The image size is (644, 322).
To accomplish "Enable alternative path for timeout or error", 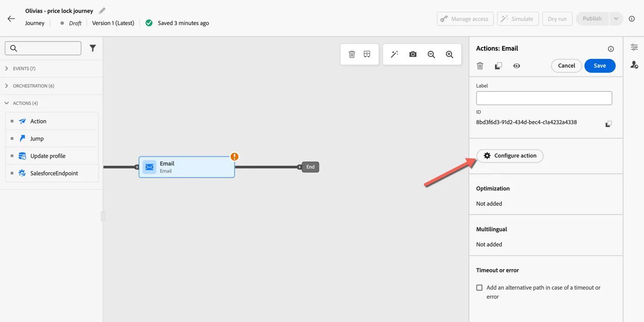I will (x=479, y=288).
